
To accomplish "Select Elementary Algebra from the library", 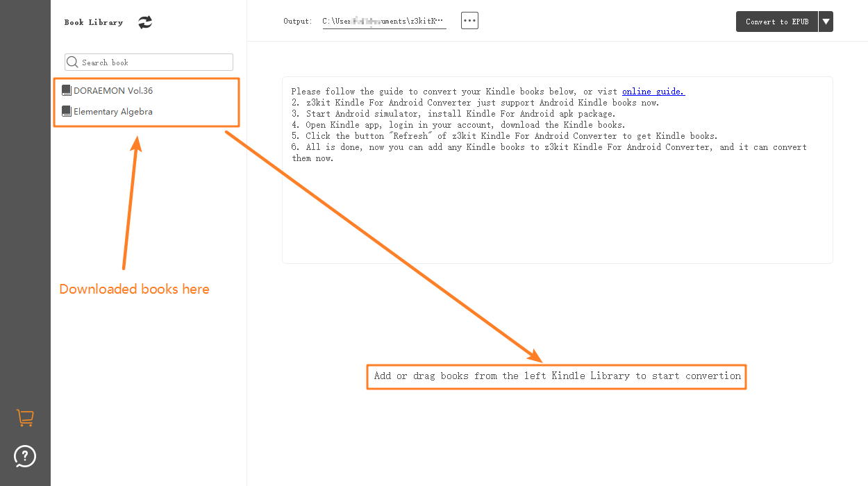I will (113, 111).
